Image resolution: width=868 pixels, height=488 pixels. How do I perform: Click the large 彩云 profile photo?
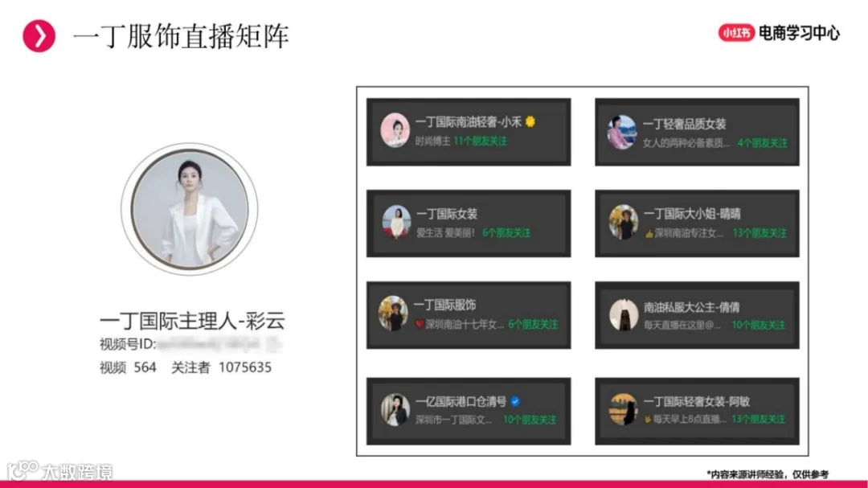pos(190,209)
